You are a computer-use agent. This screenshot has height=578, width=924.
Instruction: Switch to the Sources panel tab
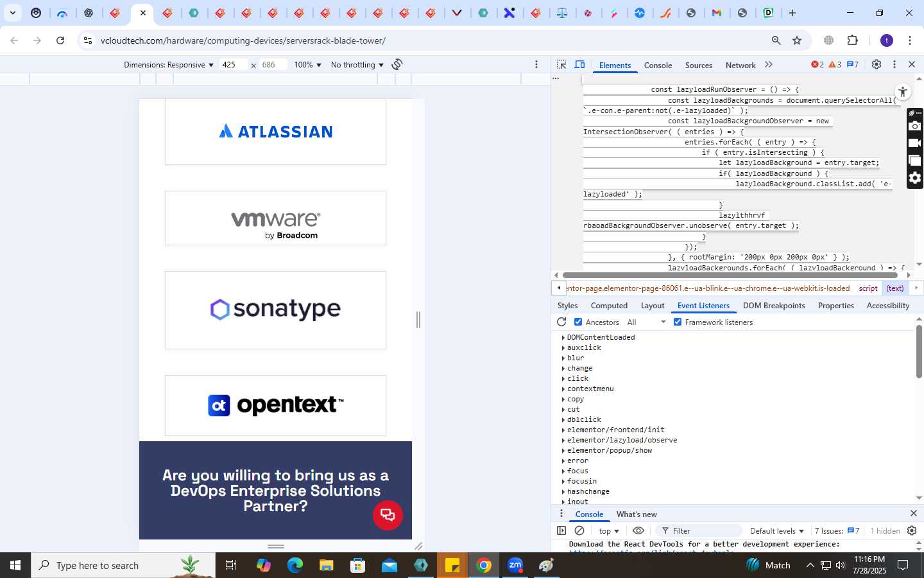tap(699, 66)
